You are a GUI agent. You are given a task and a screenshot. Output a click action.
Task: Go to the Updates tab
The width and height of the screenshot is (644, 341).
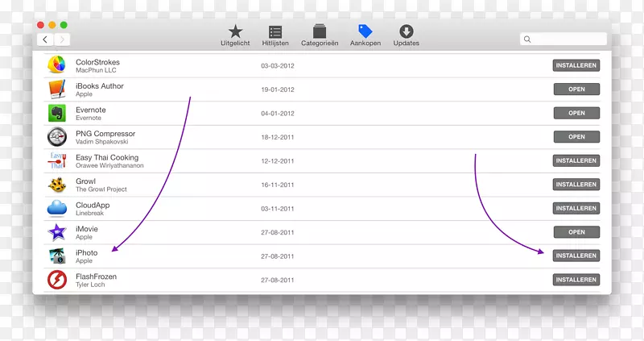tap(407, 35)
